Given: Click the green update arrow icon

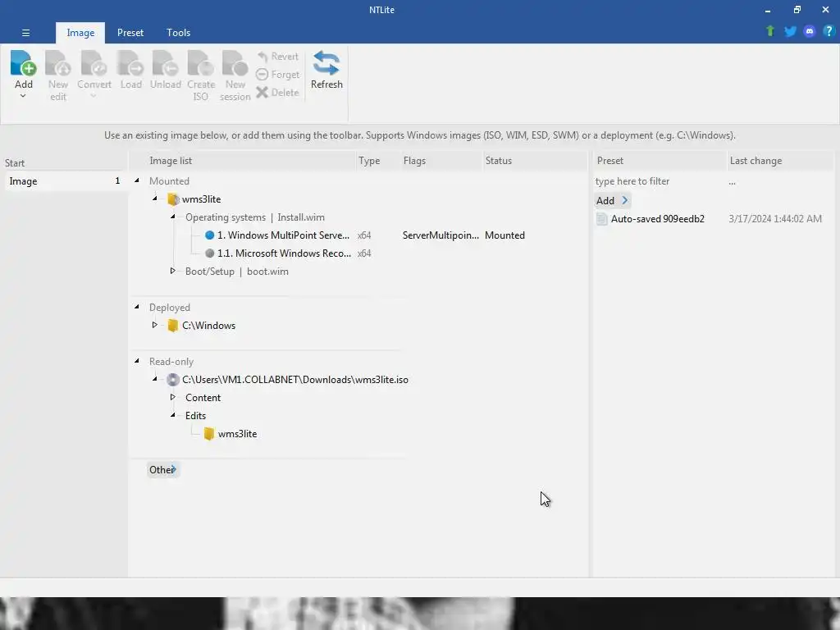Looking at the screenshot, I should pyautogui.click(x=770, y=31).
